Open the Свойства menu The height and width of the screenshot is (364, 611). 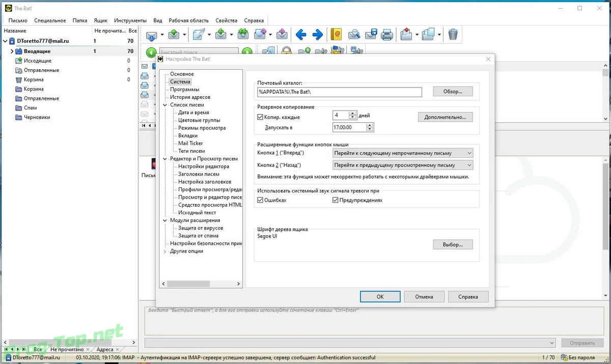point(226,20)
